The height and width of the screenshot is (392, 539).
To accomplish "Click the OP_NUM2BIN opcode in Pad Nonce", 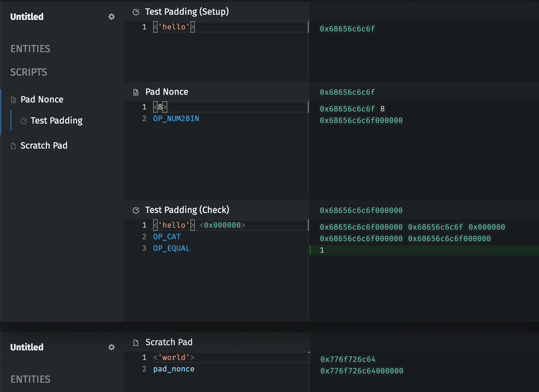I will pos(176,118).
